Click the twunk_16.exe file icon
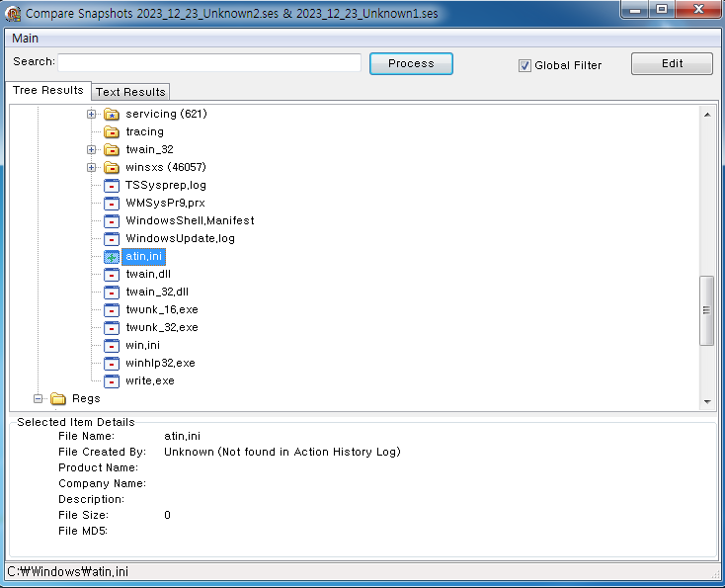Viewport: 725px width, 588px height. pyautogui.click(x=112, y=310)
